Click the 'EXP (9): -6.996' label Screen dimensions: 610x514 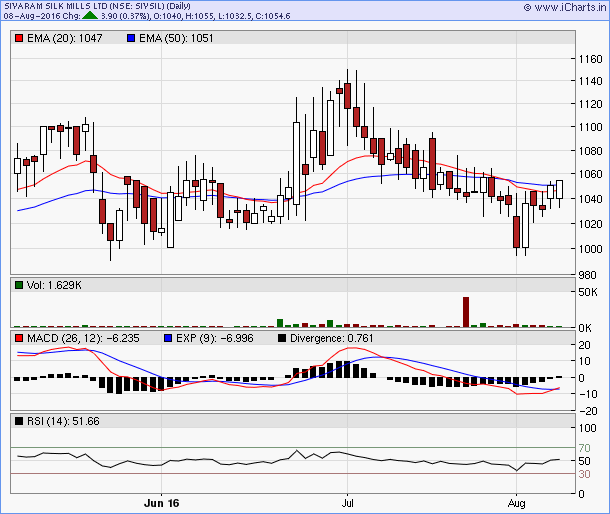tap(215, 338)
